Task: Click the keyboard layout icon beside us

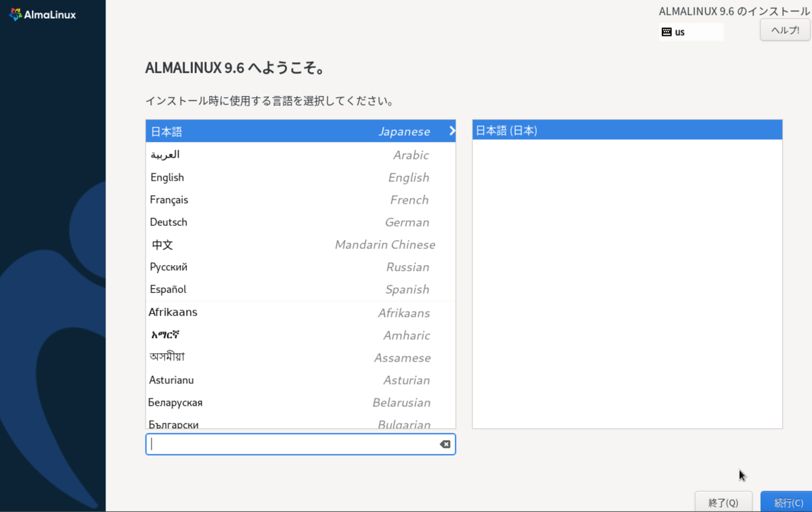Action: (x=667, y=32)
